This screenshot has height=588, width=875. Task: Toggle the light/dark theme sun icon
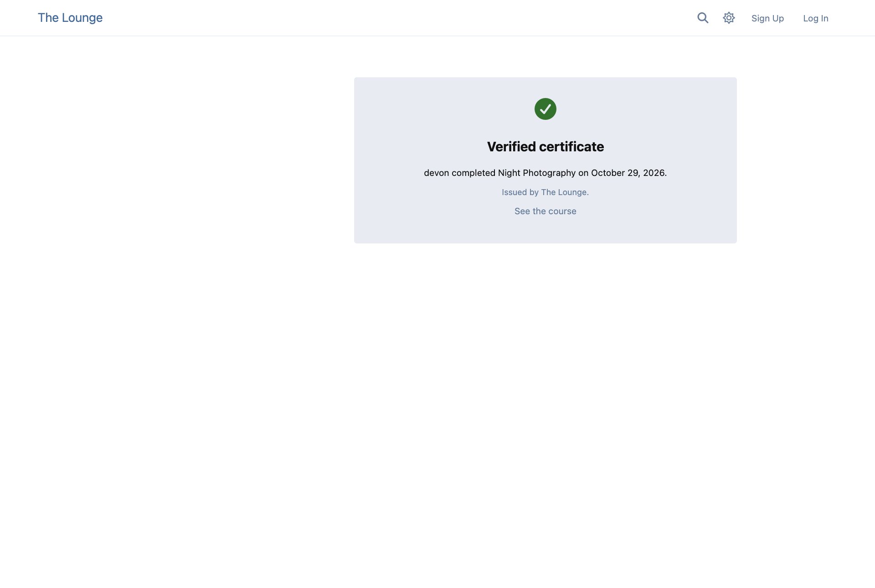coord(729,18)
